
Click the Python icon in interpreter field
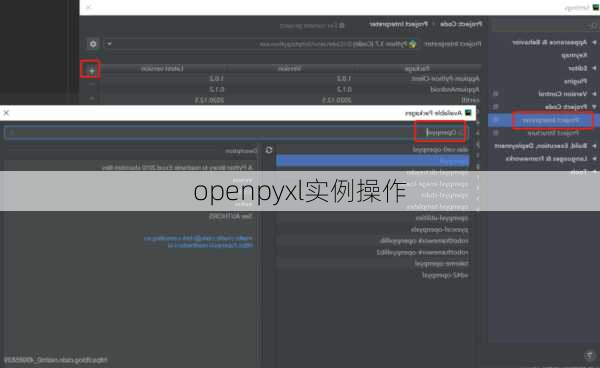point(412,44)
